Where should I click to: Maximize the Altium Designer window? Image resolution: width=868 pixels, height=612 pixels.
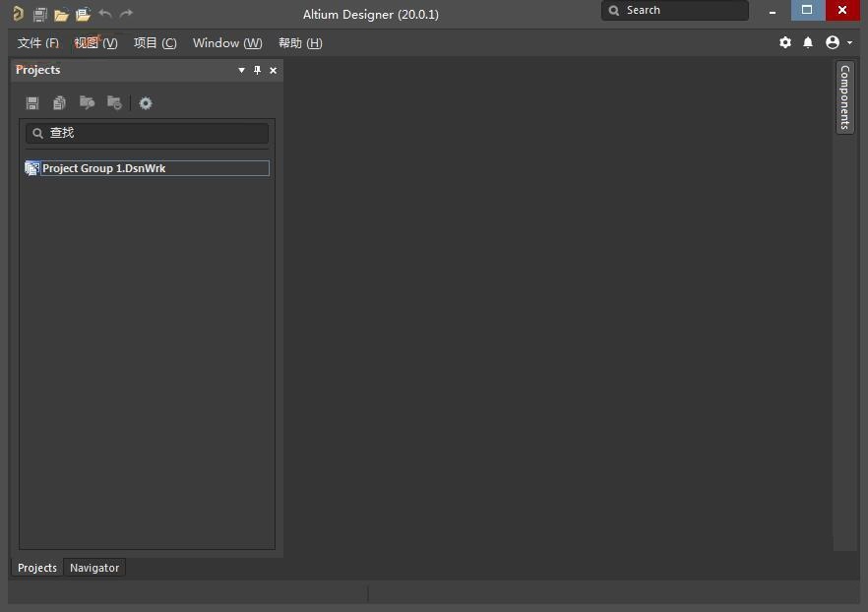[808, 11]
